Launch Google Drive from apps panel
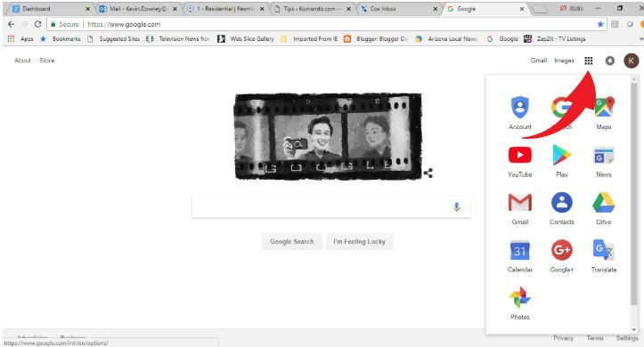 pos(603,203)
